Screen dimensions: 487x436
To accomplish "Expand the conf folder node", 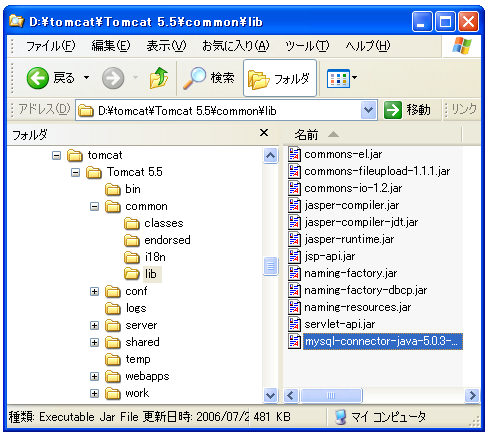I will [95, 292].
